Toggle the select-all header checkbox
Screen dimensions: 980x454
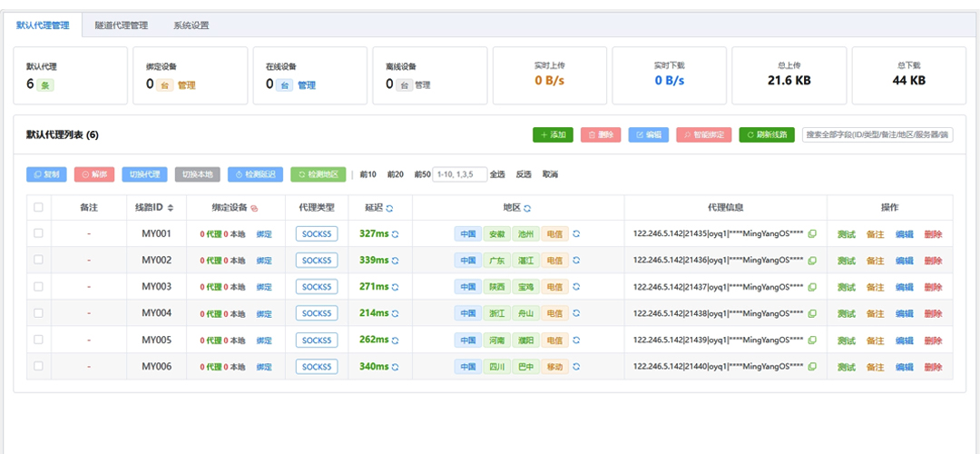pyautogui.click(x=38, y=207)
